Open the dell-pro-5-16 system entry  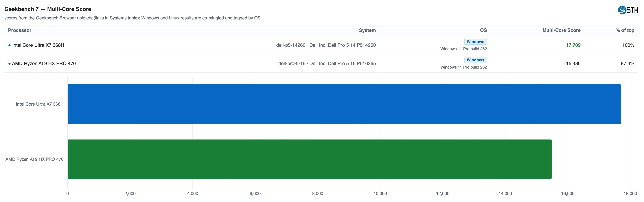tap(327, 63)
